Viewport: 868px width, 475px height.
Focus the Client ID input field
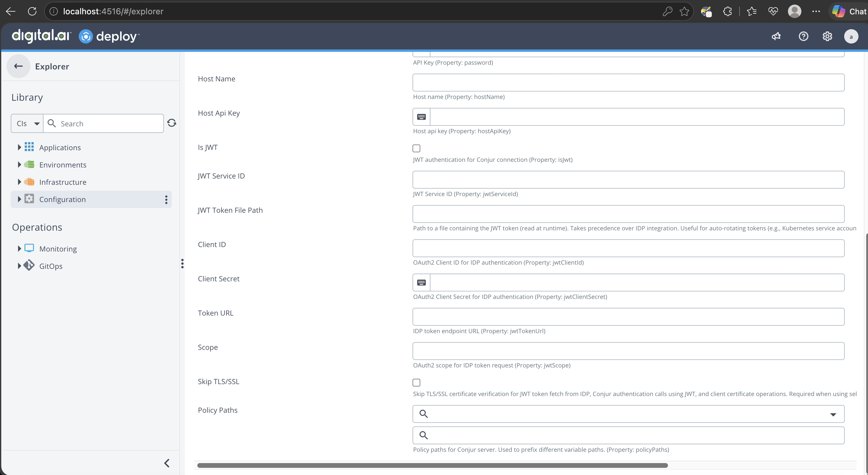pos(628,248)
